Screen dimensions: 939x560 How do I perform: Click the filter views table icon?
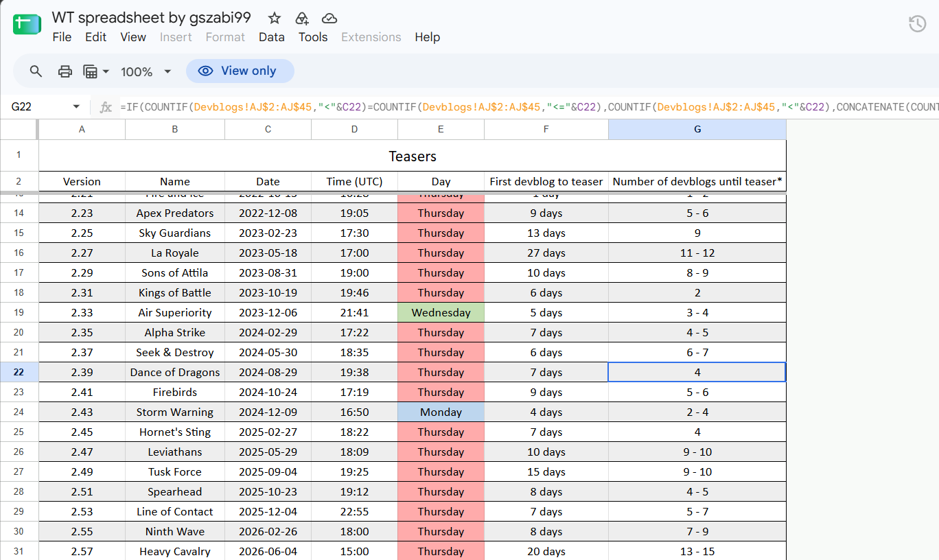pos(90,71)
